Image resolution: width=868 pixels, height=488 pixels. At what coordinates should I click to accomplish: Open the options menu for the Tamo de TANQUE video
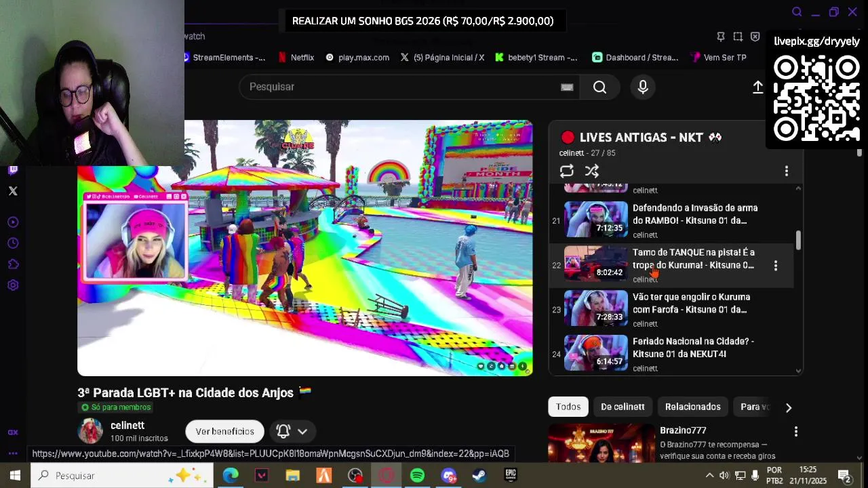(776, 266)
